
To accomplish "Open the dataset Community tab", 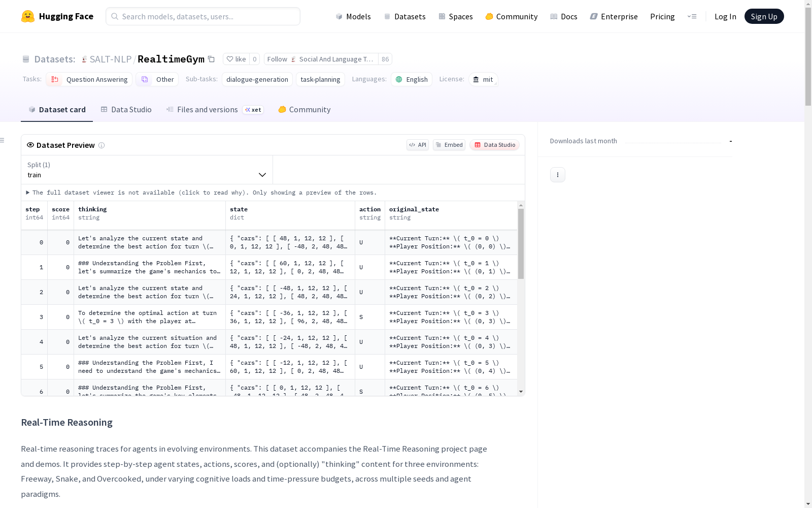I will pos(304,110).
